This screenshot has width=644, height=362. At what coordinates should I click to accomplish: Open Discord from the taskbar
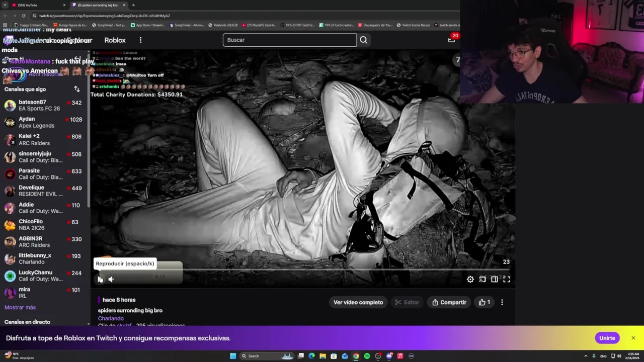[x=389, y=356]
